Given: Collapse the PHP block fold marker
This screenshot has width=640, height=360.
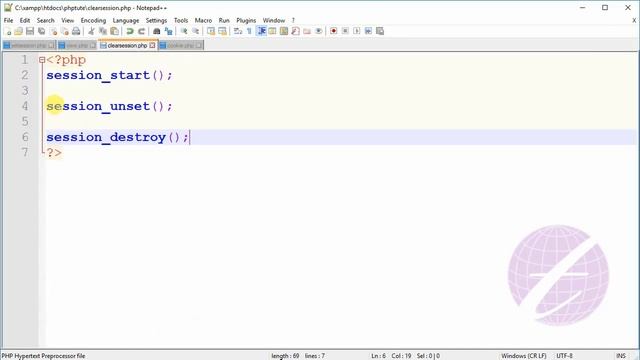Looking at the screenshot, I should pyautogui.click(x=42, y=60).
